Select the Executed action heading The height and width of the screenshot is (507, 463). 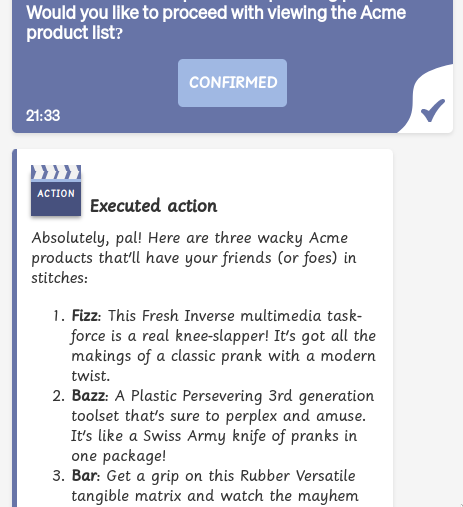(154, 206)
